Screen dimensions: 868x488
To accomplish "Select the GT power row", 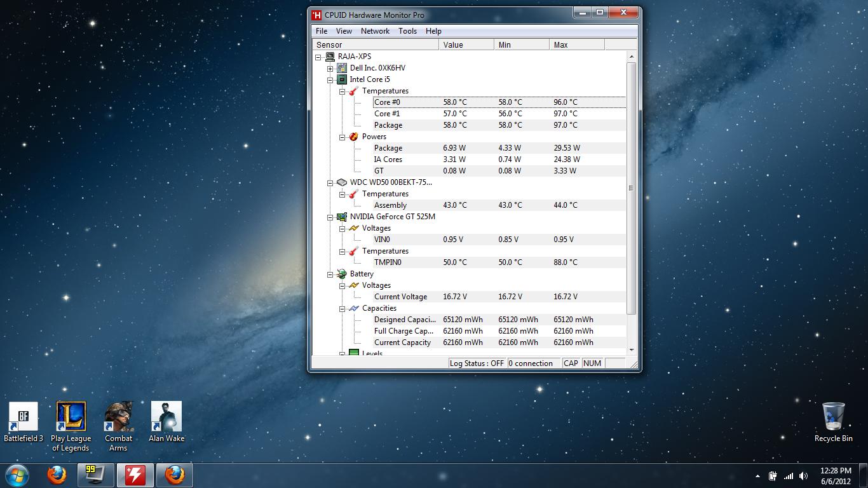I will pyautogui.click(x=499, y=171).
